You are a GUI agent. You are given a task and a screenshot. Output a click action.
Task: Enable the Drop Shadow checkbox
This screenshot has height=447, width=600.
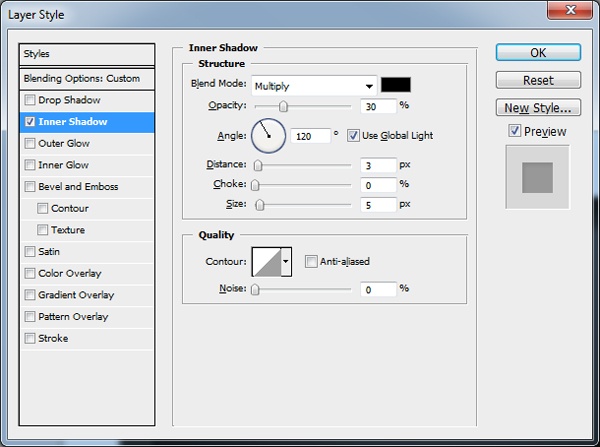(x=30, y=100)
